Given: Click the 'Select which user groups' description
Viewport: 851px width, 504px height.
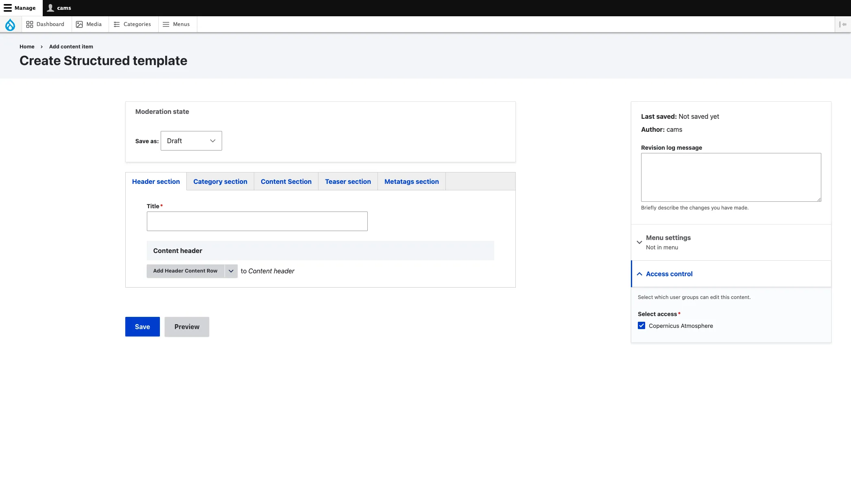Looking at the screenshot, I should (694, 297).
